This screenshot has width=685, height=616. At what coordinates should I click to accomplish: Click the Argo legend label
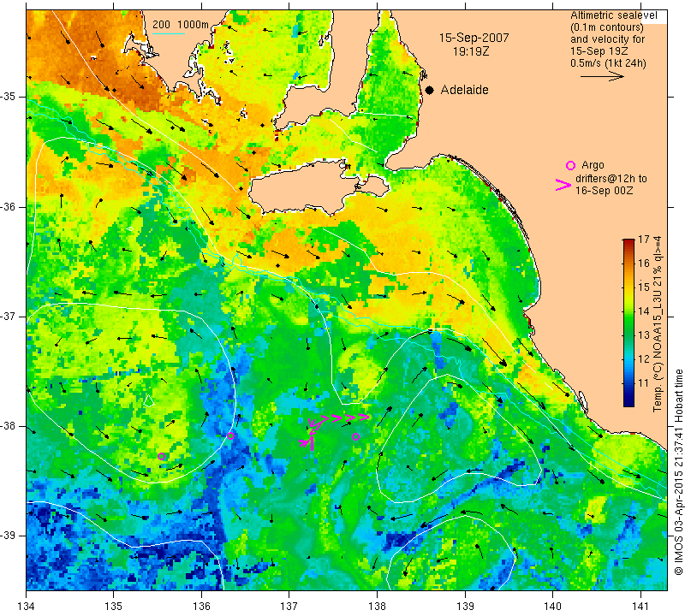[593, 165]
